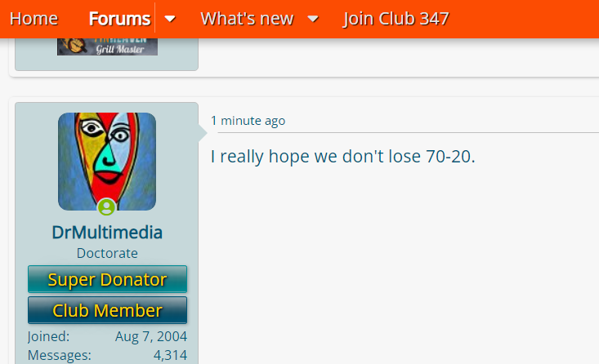599x364 pixels.
Task: Click the Club Member badge
Action: (x=107, y=310)
